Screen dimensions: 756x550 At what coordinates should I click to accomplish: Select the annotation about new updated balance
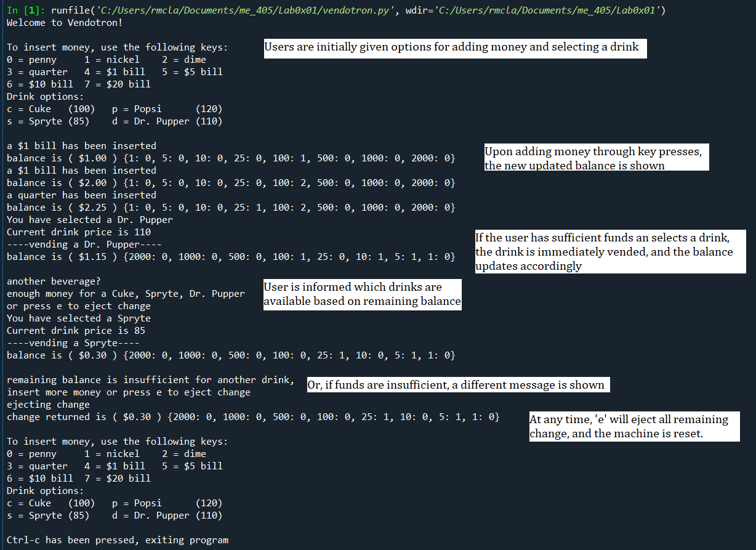point(596,158)
